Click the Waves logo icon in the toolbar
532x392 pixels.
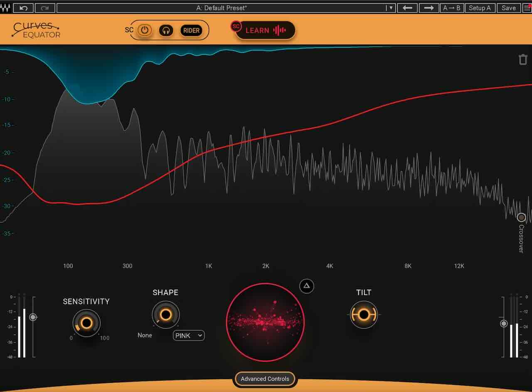tap(5, 8)
